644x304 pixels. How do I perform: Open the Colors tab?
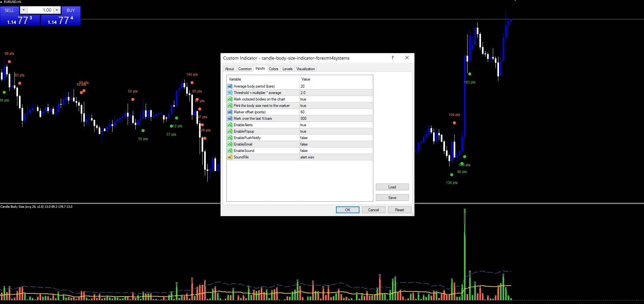coord(274,69)
